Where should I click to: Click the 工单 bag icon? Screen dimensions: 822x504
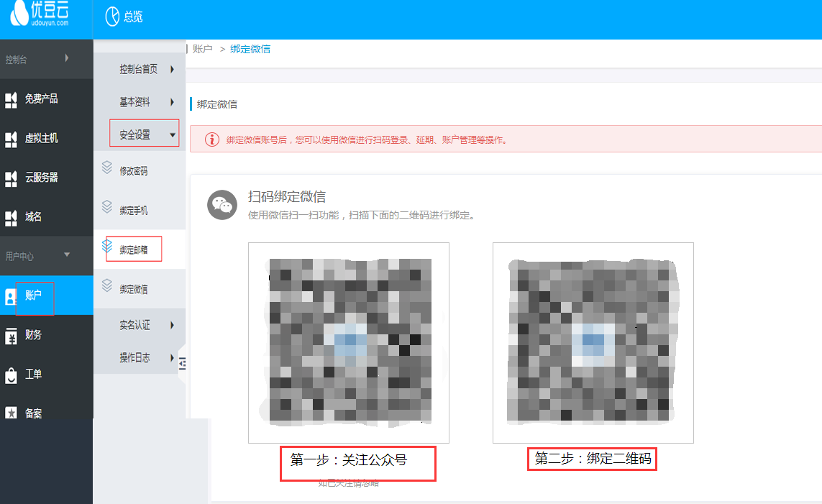(11, 375)
